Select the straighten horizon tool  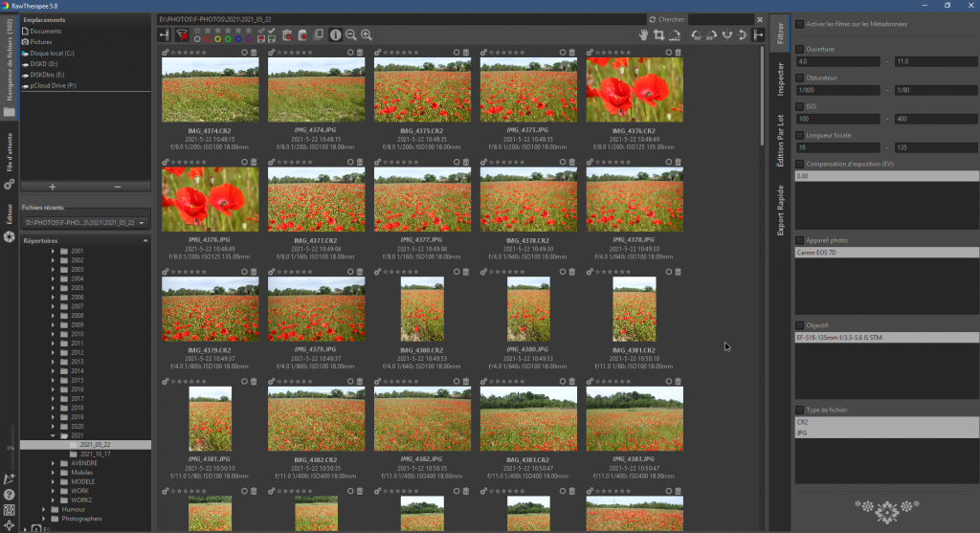coord(675,35)
